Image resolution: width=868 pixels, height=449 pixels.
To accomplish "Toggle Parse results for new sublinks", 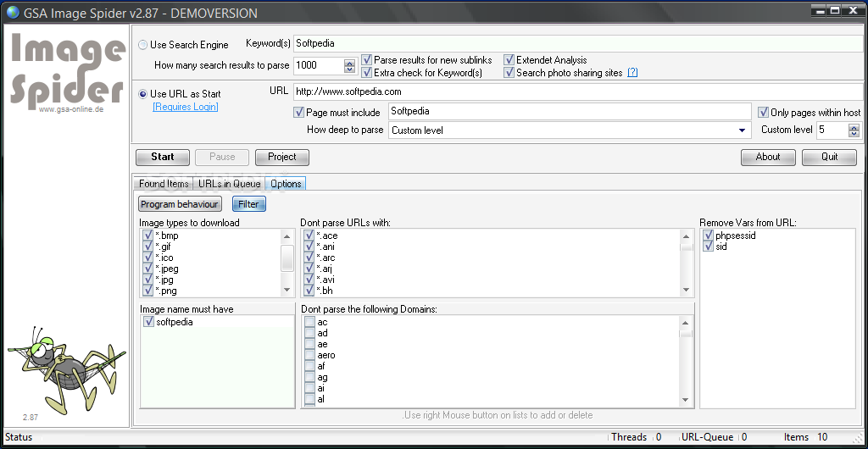I will pos(366,59).
